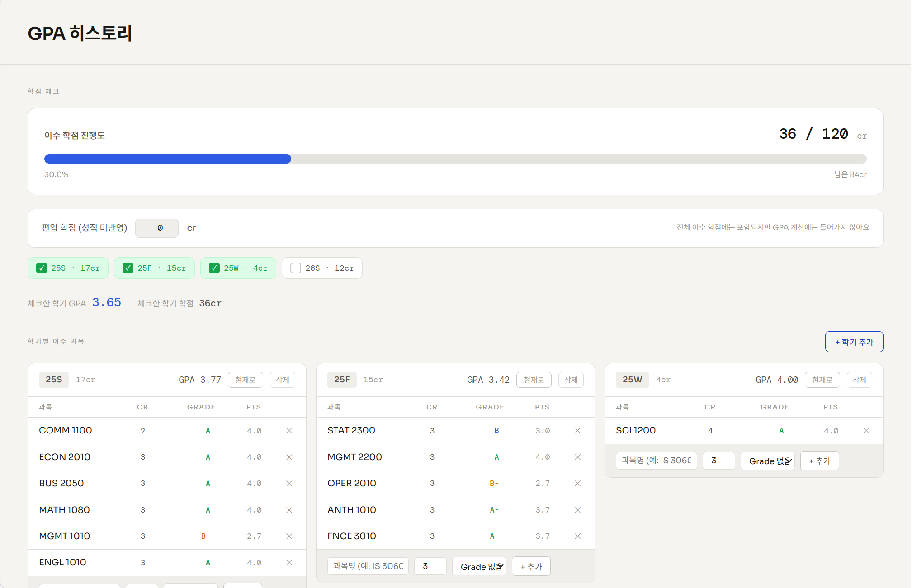Click the B- grade of MGMT 1010

pos(205,536)
